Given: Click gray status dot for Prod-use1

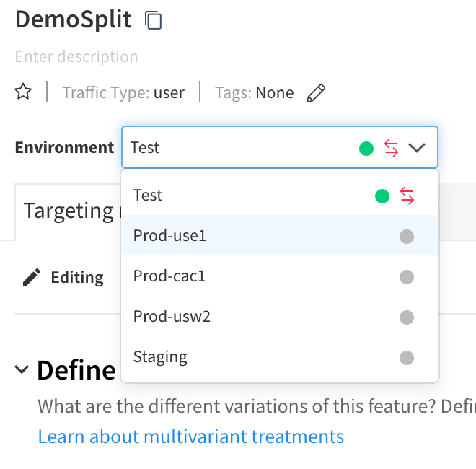Looking at the screenshot, I should pyautogui.click(x=407, y=236).
